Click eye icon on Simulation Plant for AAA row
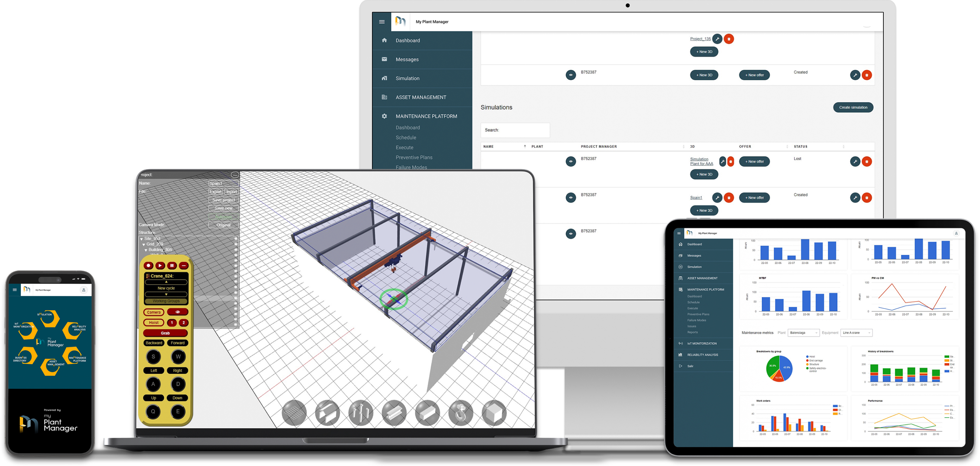Screen dimensions: 980x466 (570, 162)
